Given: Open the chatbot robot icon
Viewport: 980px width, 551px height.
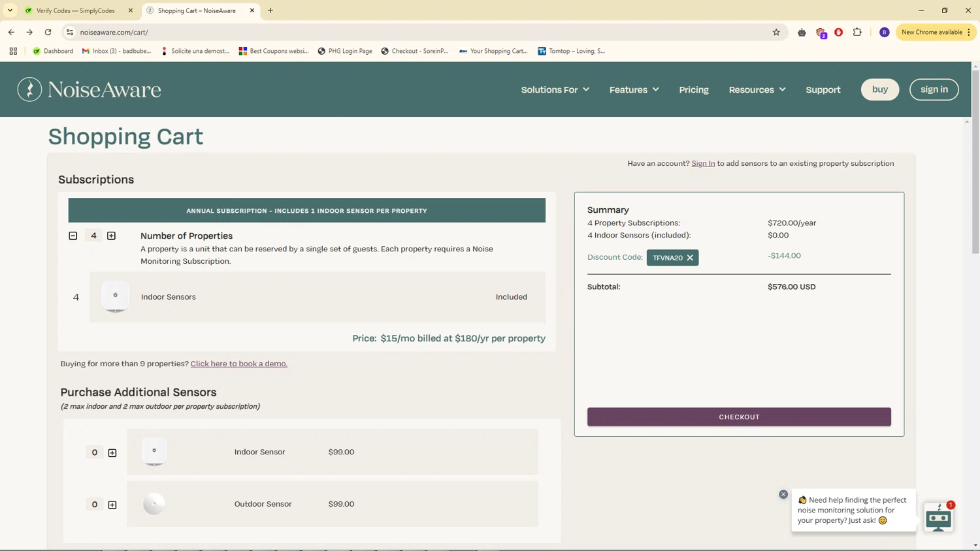Looking at the screenshot, I should tap(939, 518).
